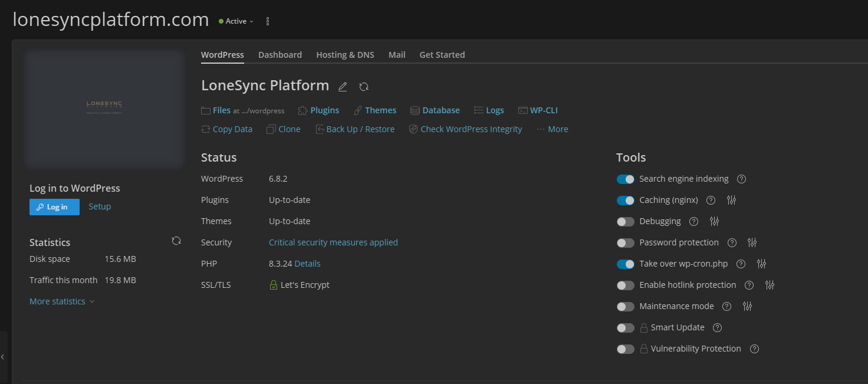Click the LoneSync site preview thumbnail
This screenshot has width=868, height=384.
[x=104, y=109]
